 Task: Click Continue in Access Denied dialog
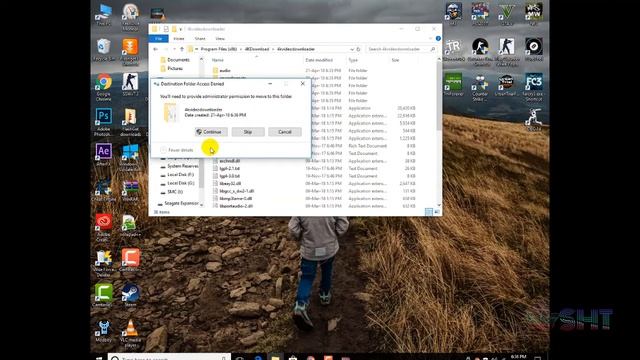pos(211,132)
